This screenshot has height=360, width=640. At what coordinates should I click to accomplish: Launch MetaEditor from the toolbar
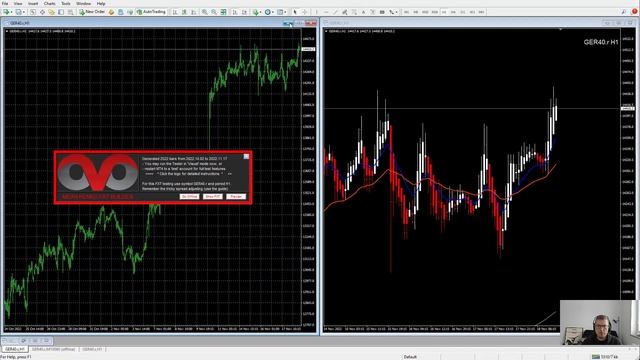click(111, 12)
